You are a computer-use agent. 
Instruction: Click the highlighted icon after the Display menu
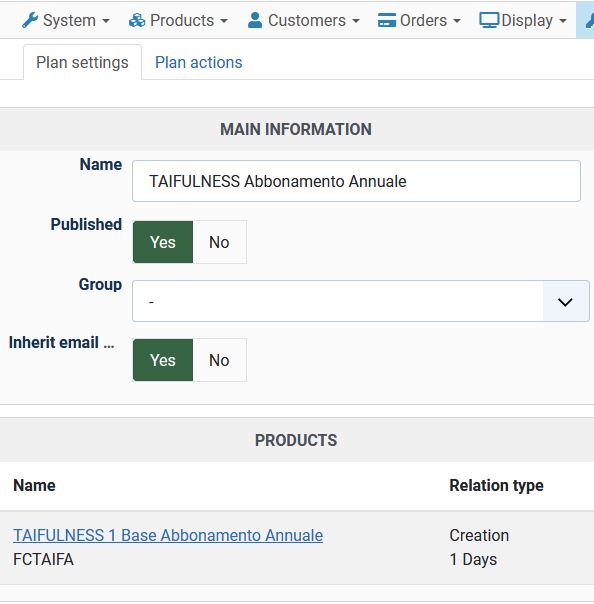(588, 20)
